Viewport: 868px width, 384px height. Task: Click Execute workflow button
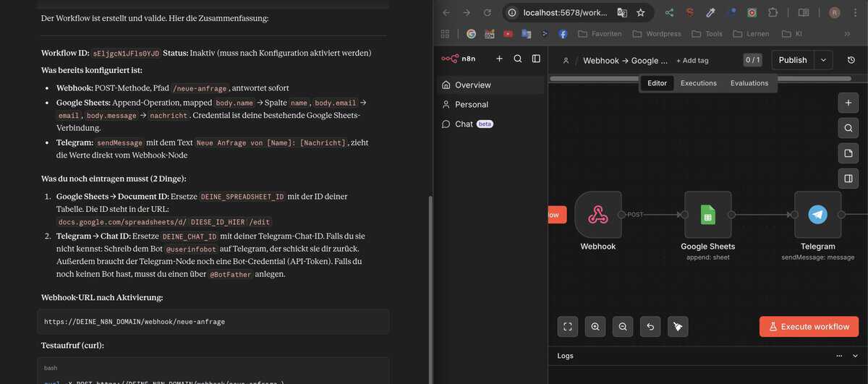pyautogui.click(x=809, y=327)
